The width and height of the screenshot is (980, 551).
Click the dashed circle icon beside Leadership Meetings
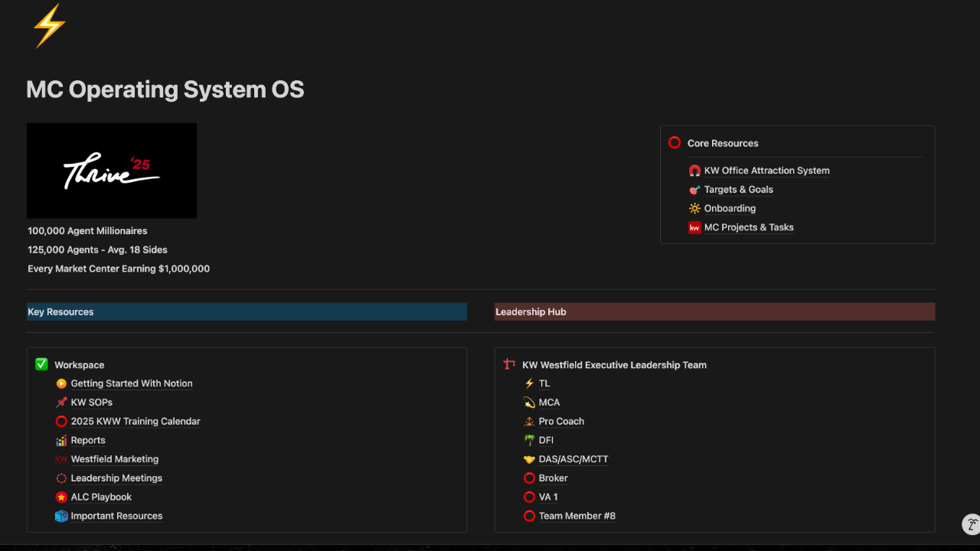click(x=61, y=478)
